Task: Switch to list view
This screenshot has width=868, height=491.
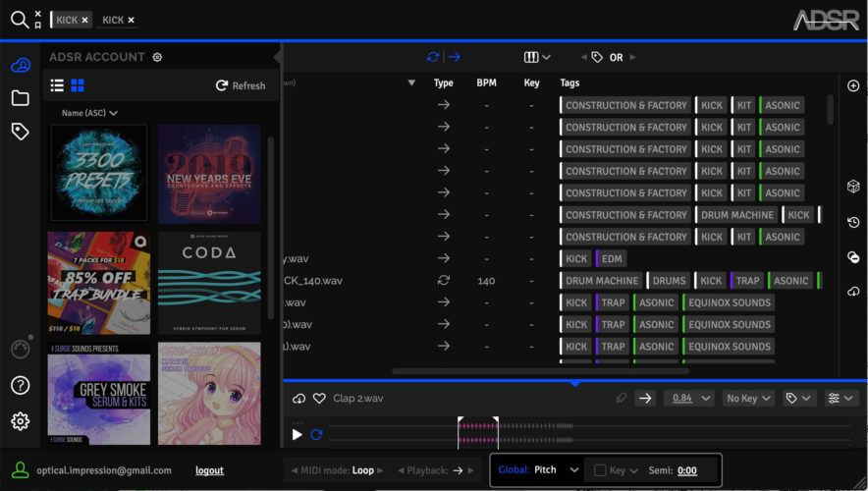Action: [57, 85]
